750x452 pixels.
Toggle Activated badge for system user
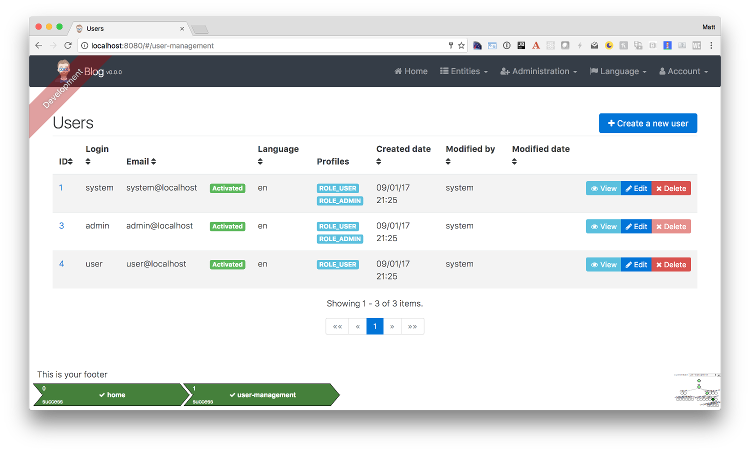click(x=228, y=188)
